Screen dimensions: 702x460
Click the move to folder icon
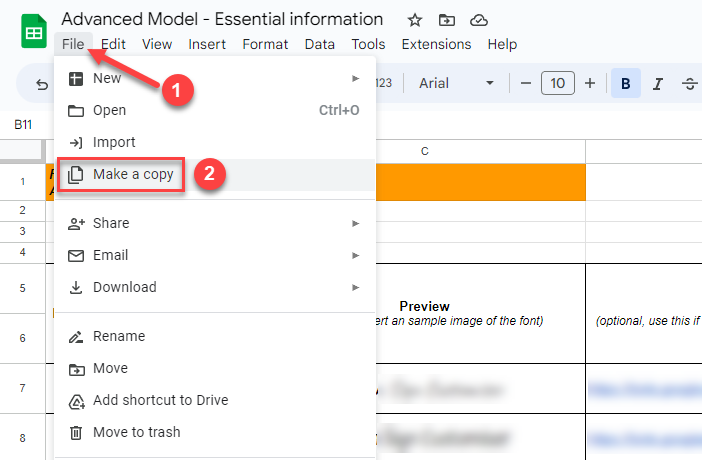447,20
